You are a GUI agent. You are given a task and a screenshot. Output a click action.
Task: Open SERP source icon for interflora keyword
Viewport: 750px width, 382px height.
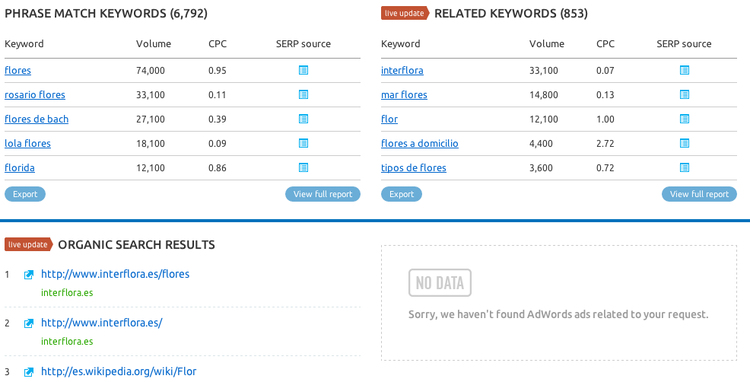[684, 70]
